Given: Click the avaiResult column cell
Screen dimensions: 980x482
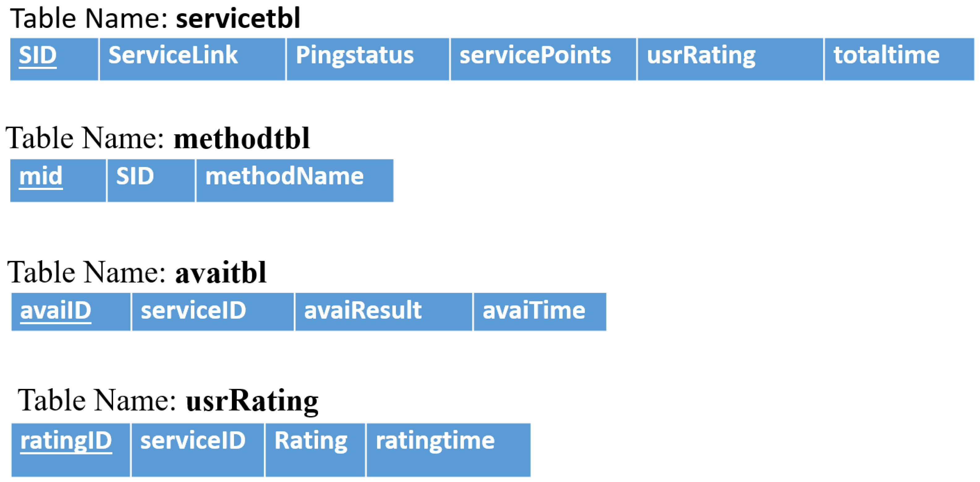Looking at the screenshot, I should [x=363, y=311].
